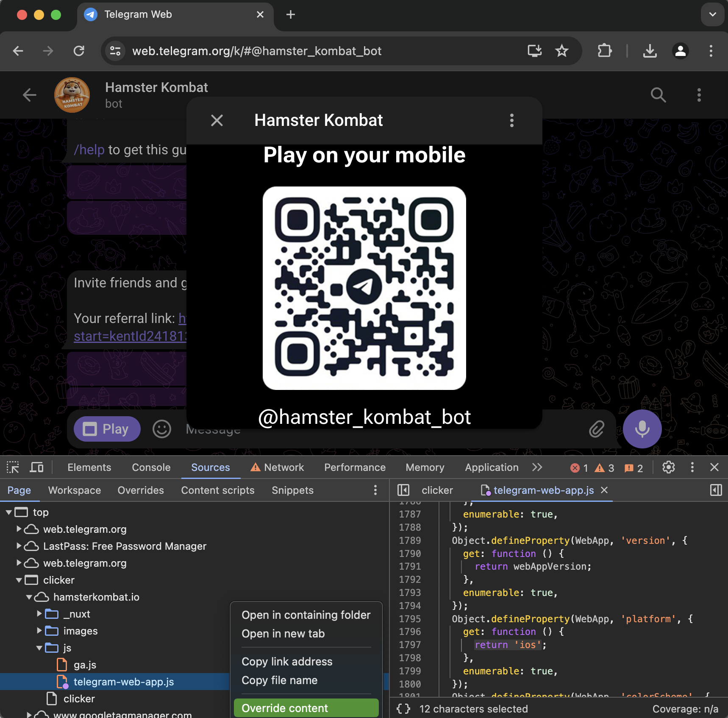This screenshot has width=728, height=718.
Task: Choose Open in new tab
Action: pyautogui.click(x=306, y=634)
